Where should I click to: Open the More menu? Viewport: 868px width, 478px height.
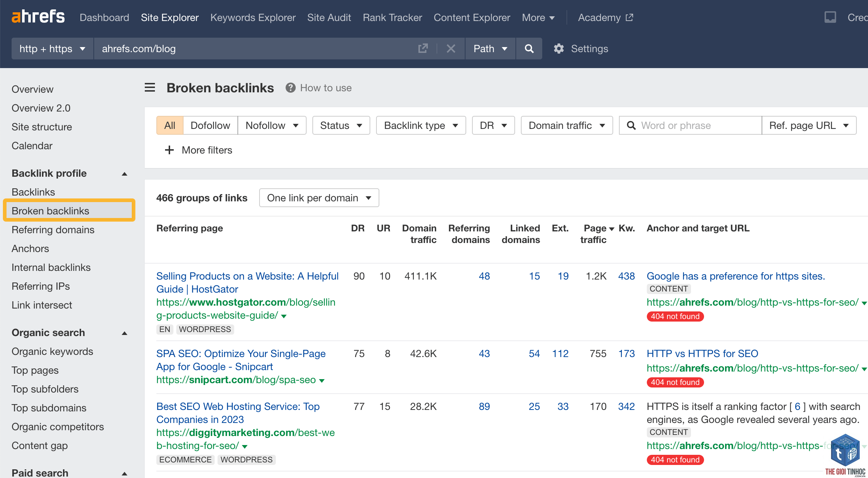[538, 17]
